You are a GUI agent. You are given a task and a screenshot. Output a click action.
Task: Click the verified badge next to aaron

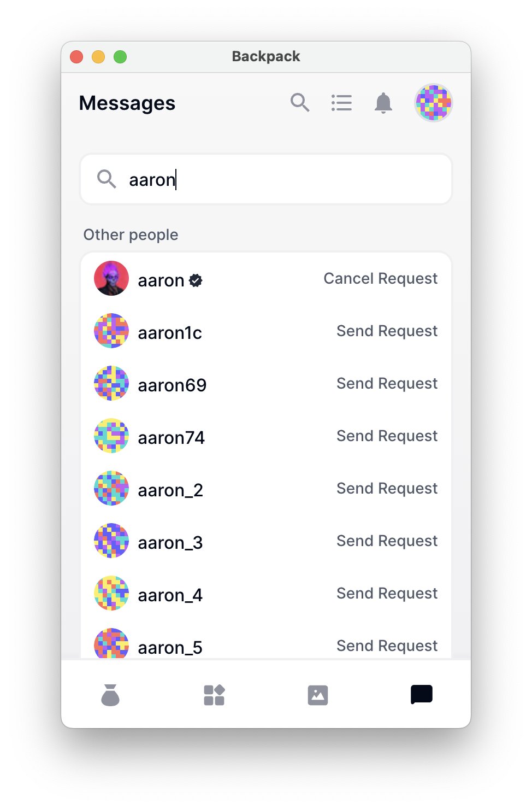pos(196,280)
